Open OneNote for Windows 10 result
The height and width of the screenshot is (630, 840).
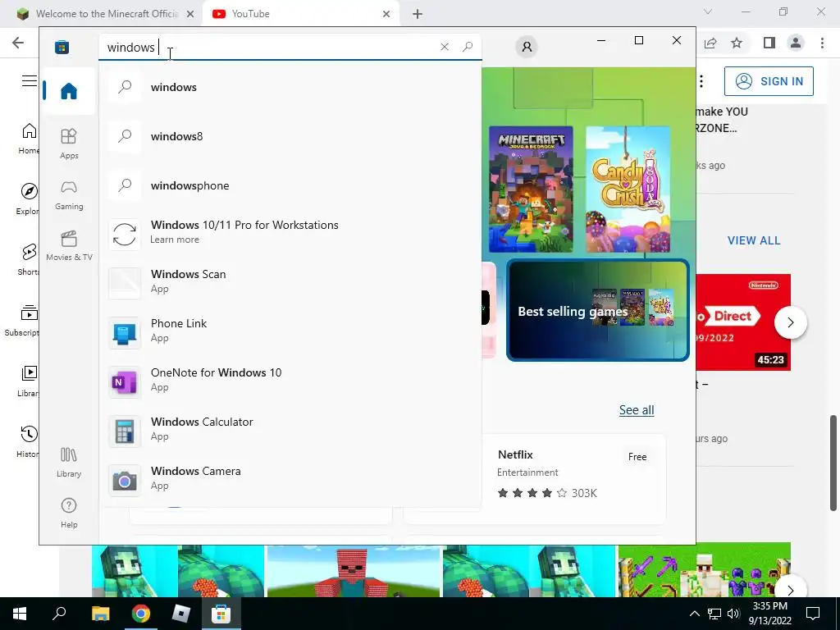(290, 380)
